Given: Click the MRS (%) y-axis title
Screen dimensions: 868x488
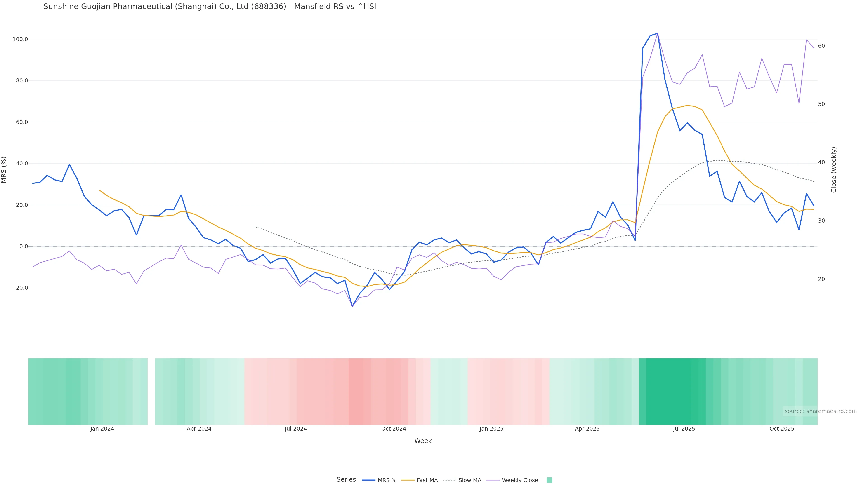Looking at the screenshot, I should tap(4, 170).
